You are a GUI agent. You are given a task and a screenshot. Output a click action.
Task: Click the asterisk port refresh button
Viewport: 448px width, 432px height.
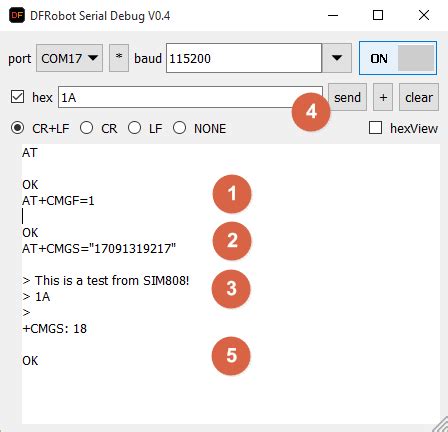(119, 58)
